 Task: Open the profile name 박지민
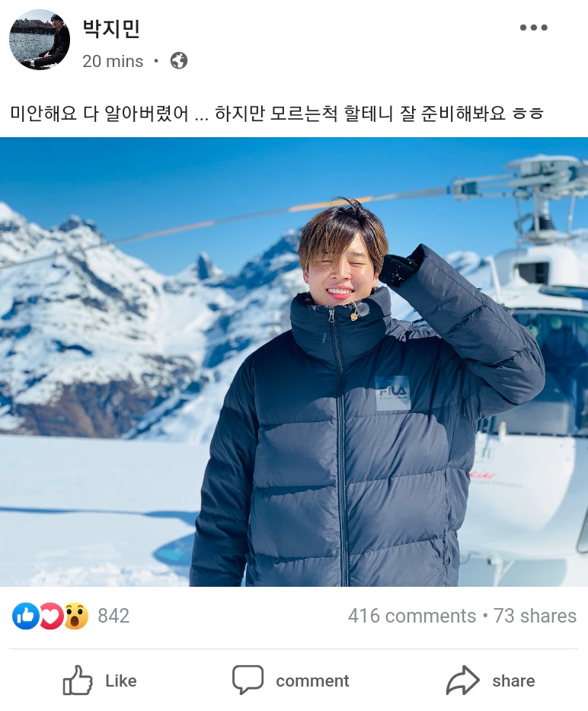point(111,28)
